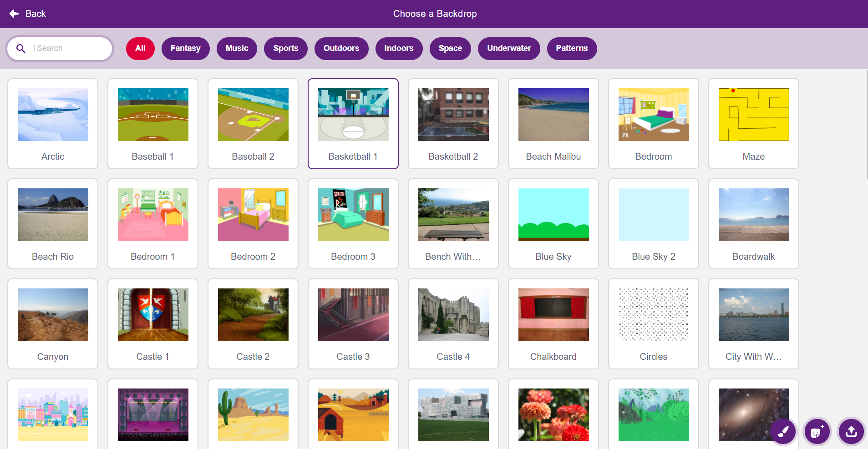
Task: Select the Bedroom 2 backdrop
Action: pyautogui.click(x=253, y=224)
